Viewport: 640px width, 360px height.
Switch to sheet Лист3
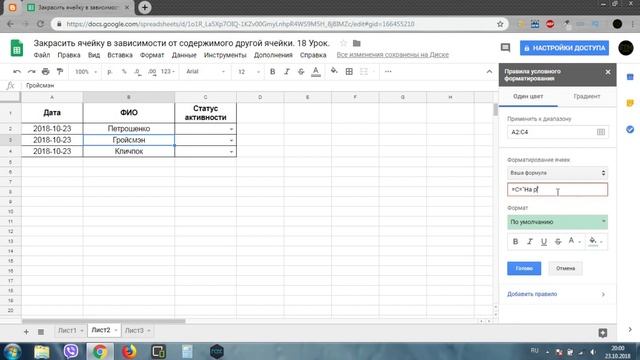(x=134, y=330)
